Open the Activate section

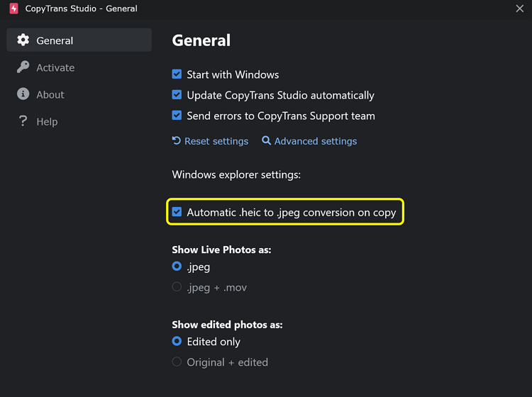tap(79, 67)
